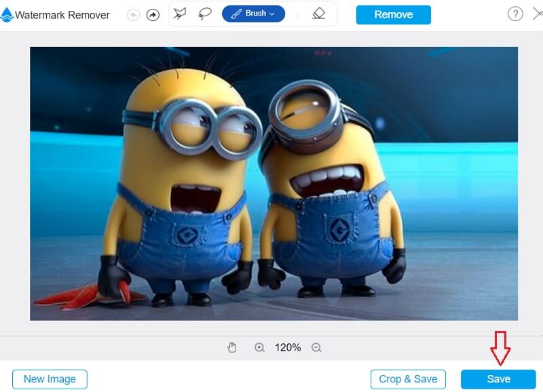This screenshot has width=543, height=392.
Task: Select the Lasso selection tool
Action: tap(204, 14)
